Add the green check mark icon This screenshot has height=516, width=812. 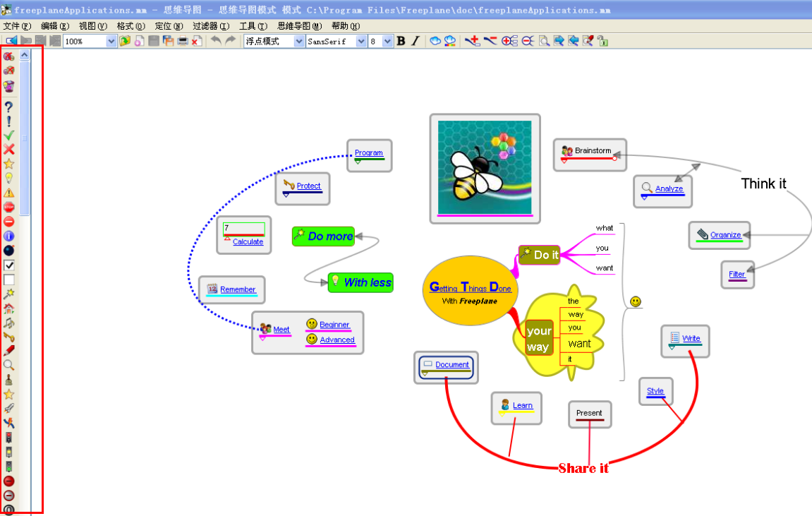pos(8,136)
